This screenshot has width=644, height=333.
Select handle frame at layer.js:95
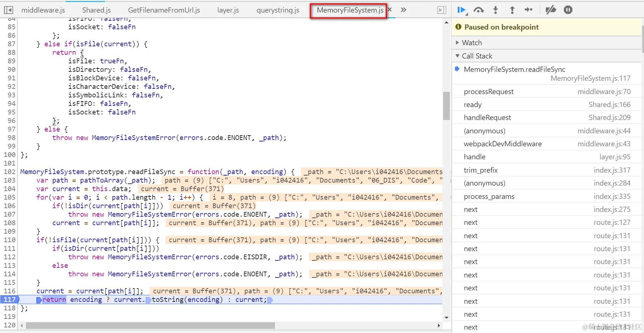tap(547, 157)
